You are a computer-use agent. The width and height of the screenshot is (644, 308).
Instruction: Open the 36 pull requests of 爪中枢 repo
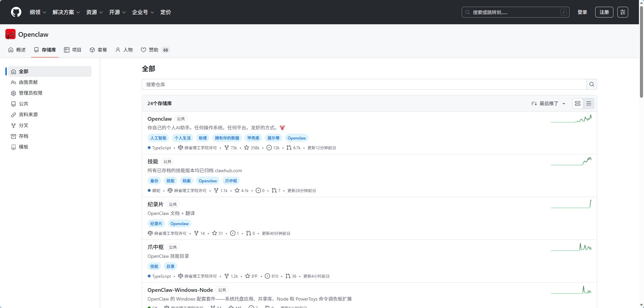(x=291, y=276)
